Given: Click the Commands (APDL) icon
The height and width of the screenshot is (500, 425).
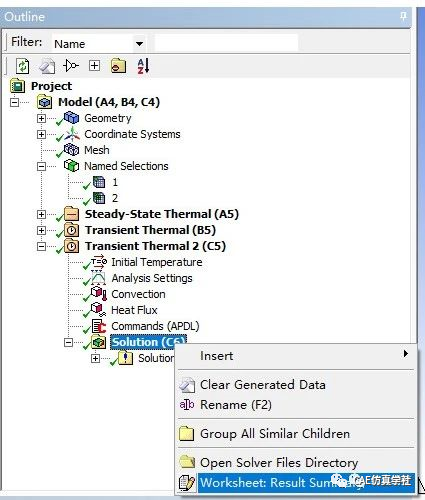Looking at the screenshot, I should [x=99, y=326].
